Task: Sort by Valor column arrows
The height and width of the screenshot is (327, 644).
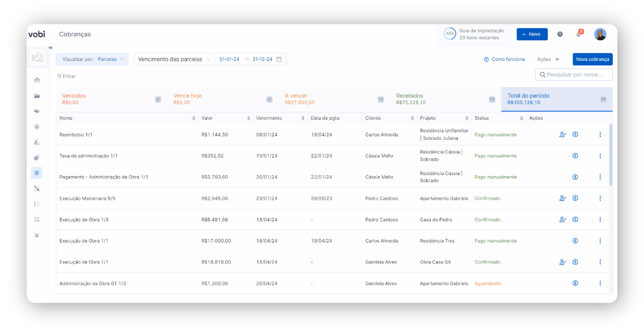Action: 249,118
